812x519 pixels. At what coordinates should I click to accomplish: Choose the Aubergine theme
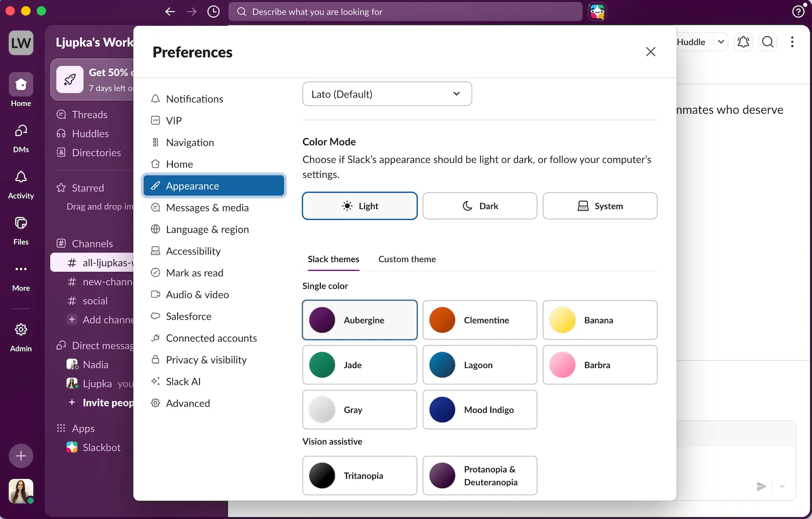360,320
